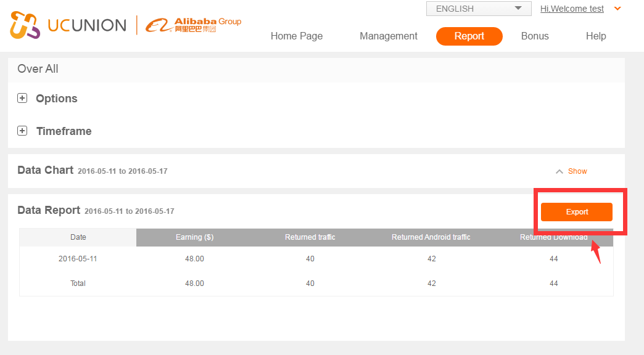The height and width of the screenshot is (355, 644).
Task: Expand the Options section plus icon
Action: [22, 98]
